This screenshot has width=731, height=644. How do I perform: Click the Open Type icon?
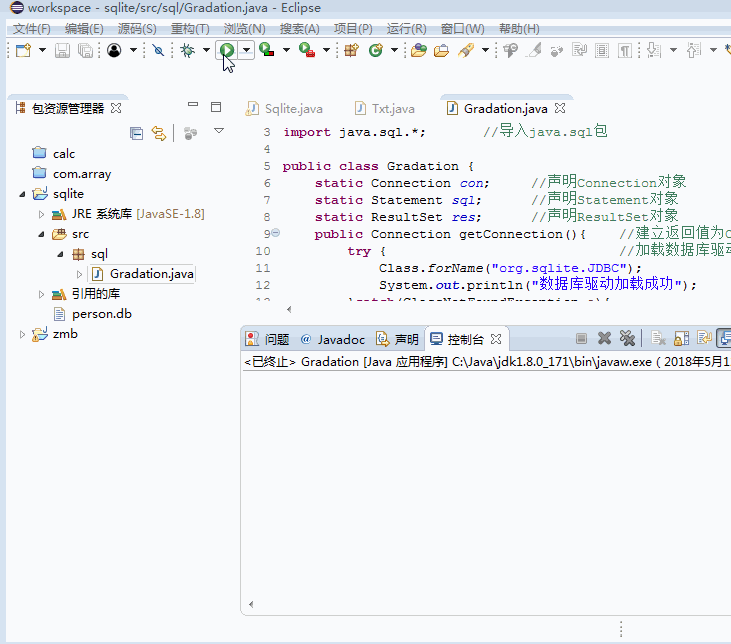[419, 50]
